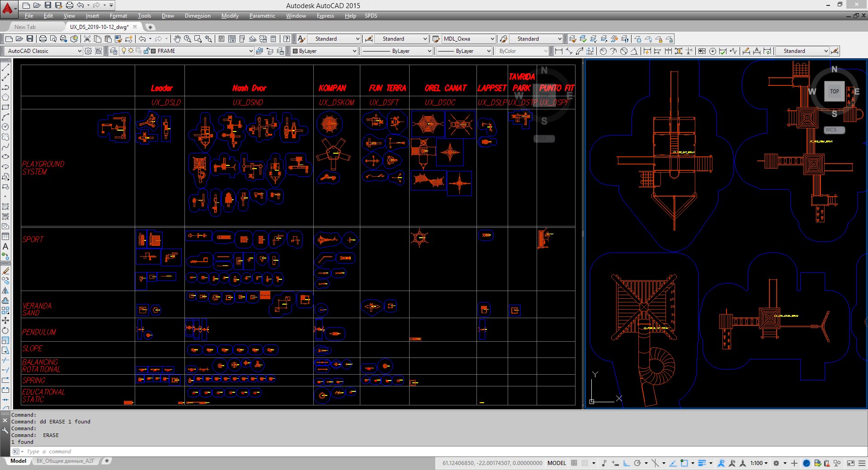This screenshot has height=470, width=868.
Task: Open the QuickCalc calculator
Action: point(273,39)
